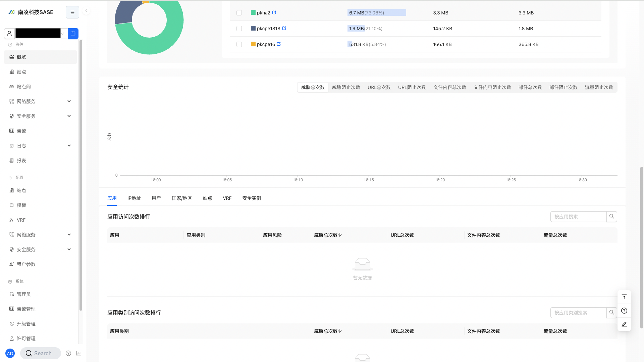Open the 概览 overview page
The width and height of the screenshot is (644, 362).
[40, 57]
